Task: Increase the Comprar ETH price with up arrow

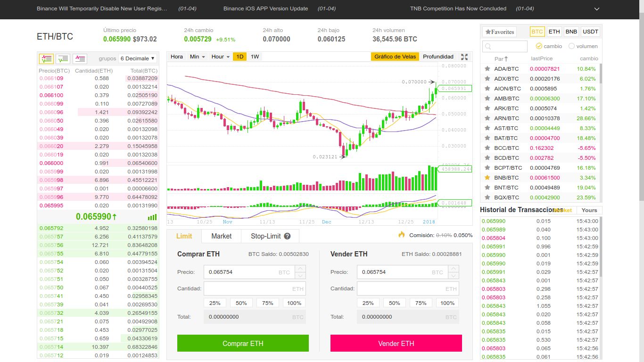Action: point(300,269)
